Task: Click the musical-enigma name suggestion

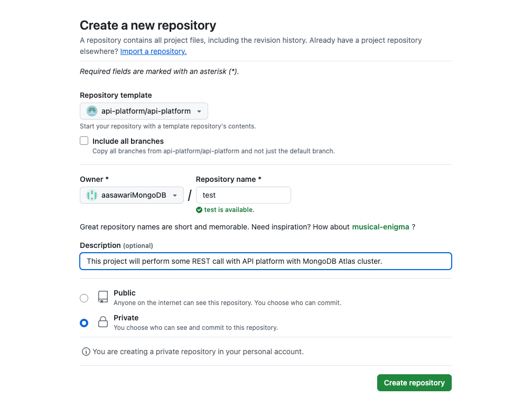Action: pos(380,227)
